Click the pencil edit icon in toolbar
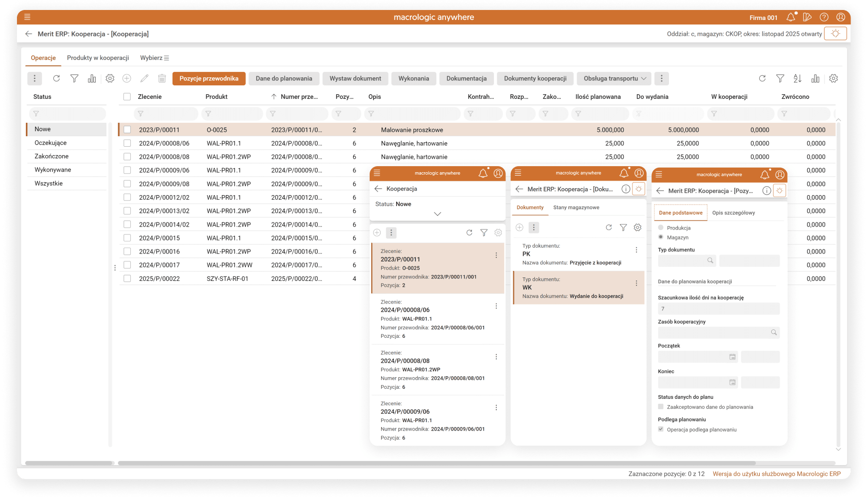868x497 pixels. point(144,78)
